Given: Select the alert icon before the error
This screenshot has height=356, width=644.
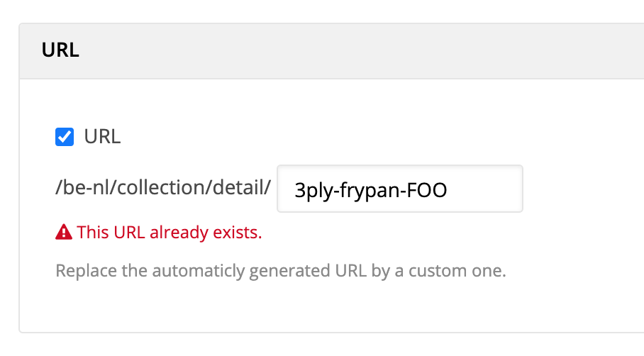Looking at the screenshot, I should 64,233.
